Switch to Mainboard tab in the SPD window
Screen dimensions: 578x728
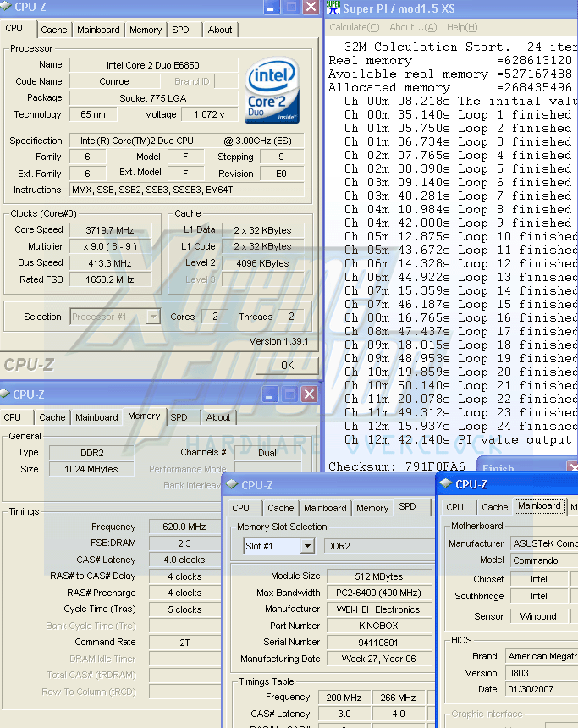pos(325,508)
